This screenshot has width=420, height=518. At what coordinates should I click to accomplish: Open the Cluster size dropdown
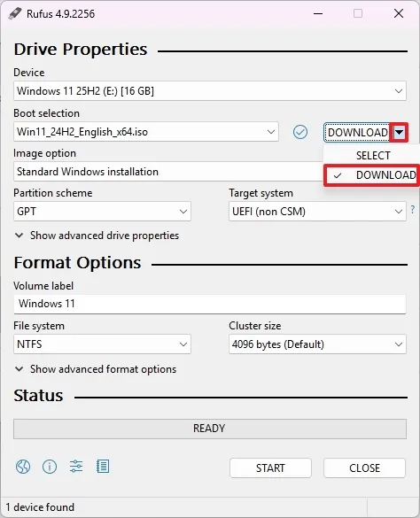(x=317, y=344)
